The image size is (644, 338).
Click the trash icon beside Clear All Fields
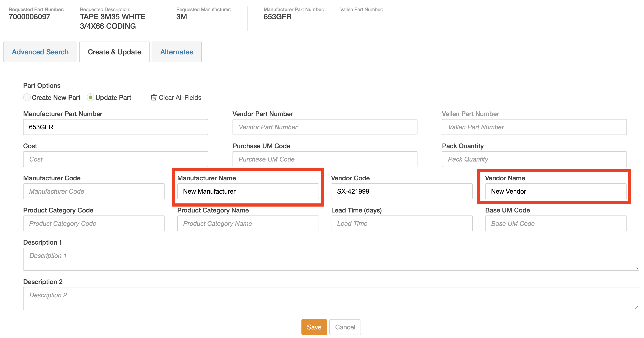click(x=154, y=98)
